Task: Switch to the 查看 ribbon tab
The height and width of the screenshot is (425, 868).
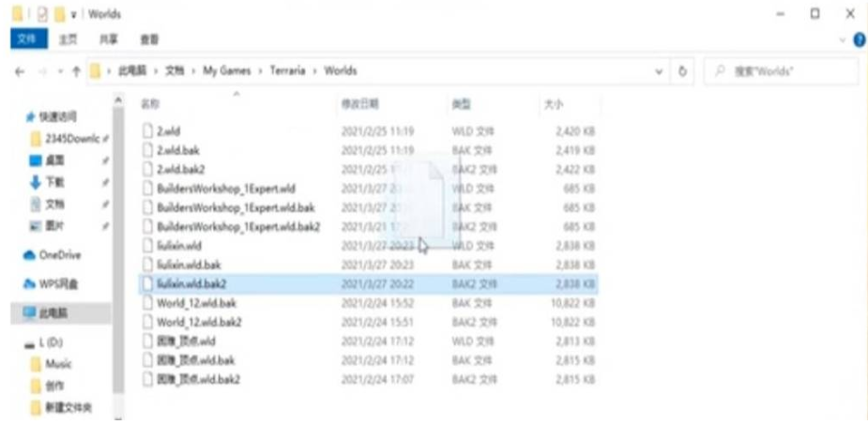Action: tap(149, 40)
